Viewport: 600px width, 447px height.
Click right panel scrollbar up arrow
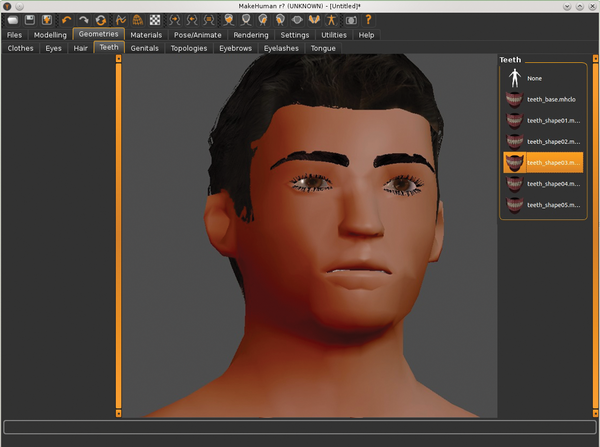click(x=595, y=59)
